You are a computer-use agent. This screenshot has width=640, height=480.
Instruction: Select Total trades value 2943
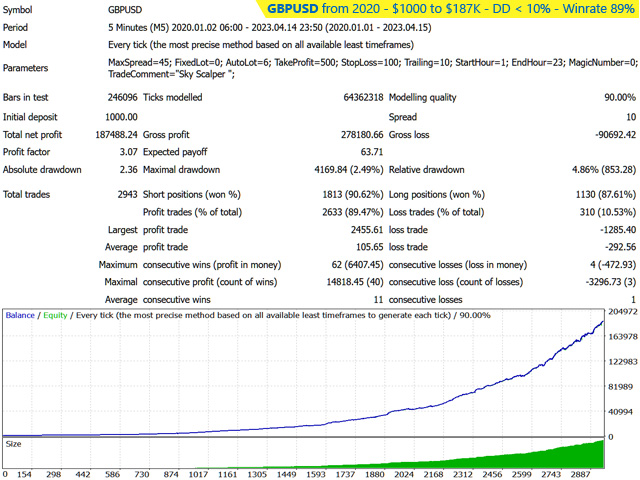coord(127,195)
